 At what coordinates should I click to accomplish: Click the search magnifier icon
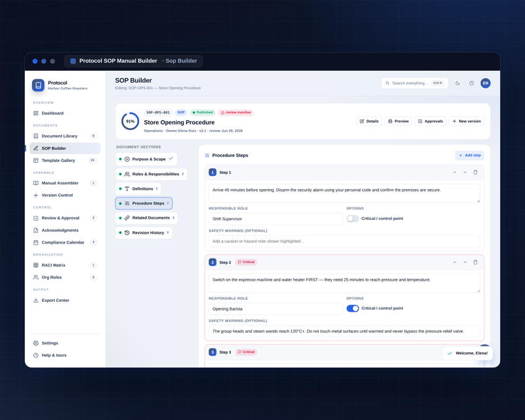(x=387, y=83)
